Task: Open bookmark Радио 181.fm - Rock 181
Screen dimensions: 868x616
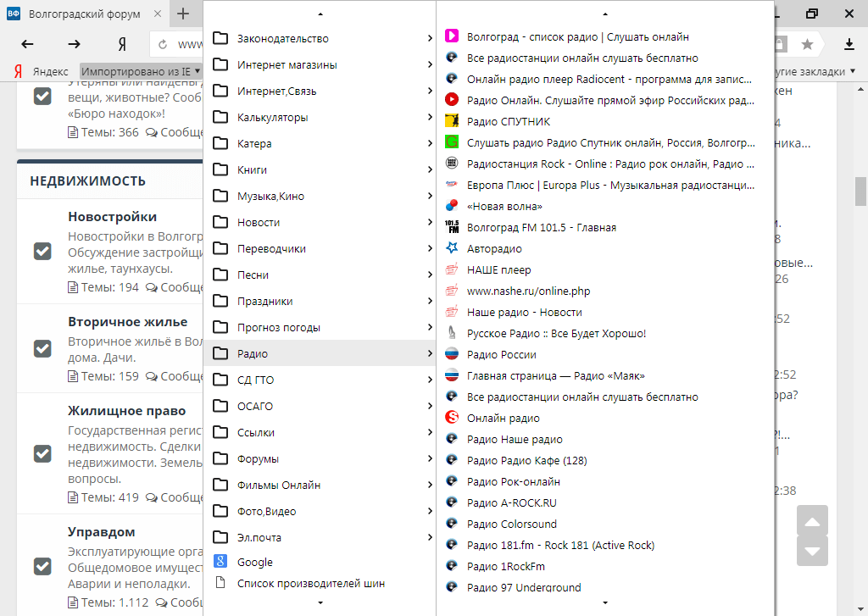Action: point(605,545)
